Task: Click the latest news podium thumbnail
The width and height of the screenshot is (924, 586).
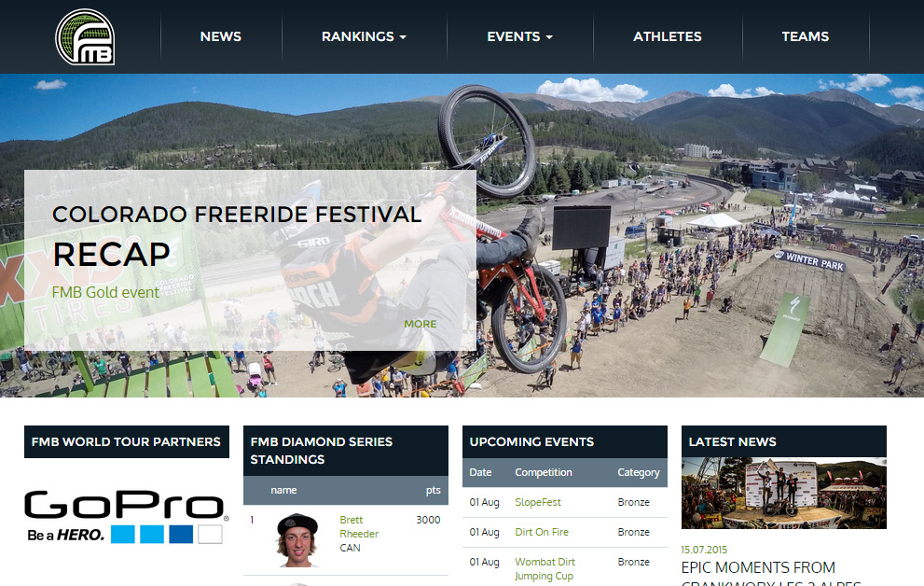Action: point(784,494)
